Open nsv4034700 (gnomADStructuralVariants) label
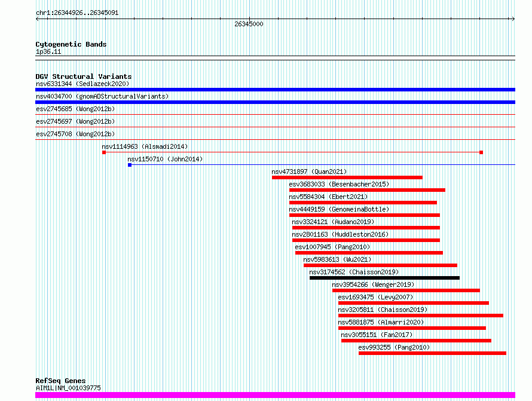The image size is (532, 401). tap(102, 96)
